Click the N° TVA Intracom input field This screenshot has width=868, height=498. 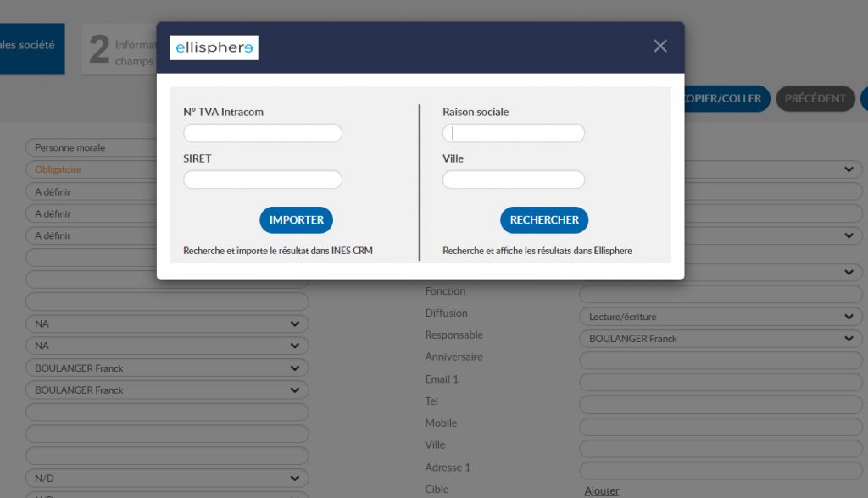(x=262, y=133)
